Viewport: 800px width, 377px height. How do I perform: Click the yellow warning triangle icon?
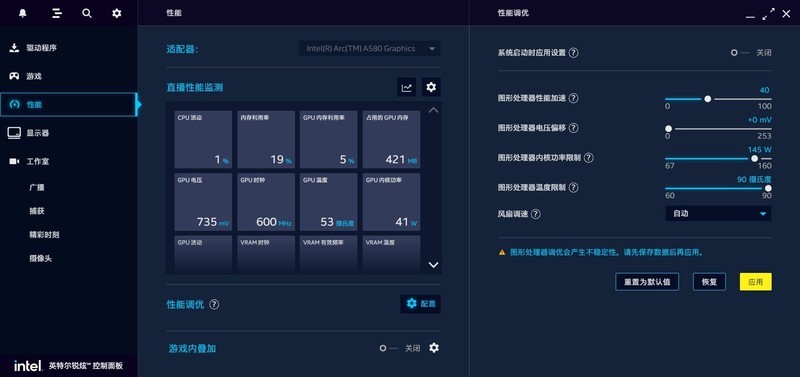(502, 252)
